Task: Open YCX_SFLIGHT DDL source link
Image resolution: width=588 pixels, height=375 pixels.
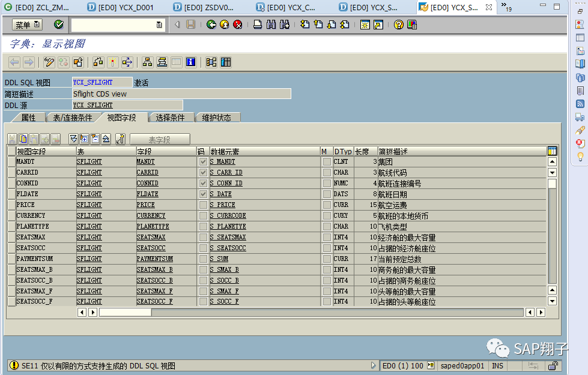Action: click(x=92, y=105)
